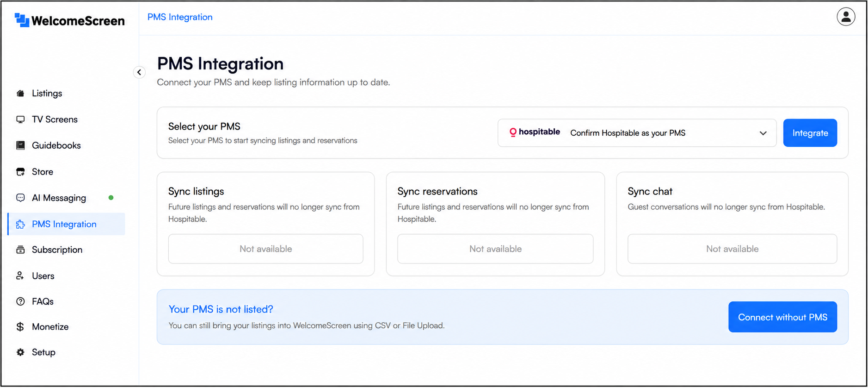
Task: Click the WelcomeScreen logo icon
Action: point(22,20)
